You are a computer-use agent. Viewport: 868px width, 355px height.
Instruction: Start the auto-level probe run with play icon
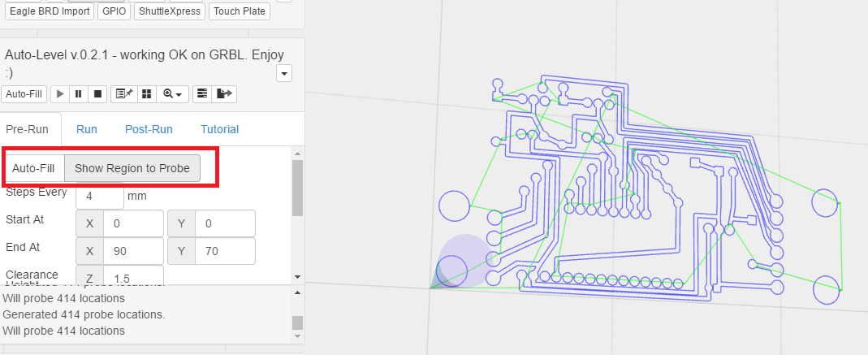coord(60,94)
